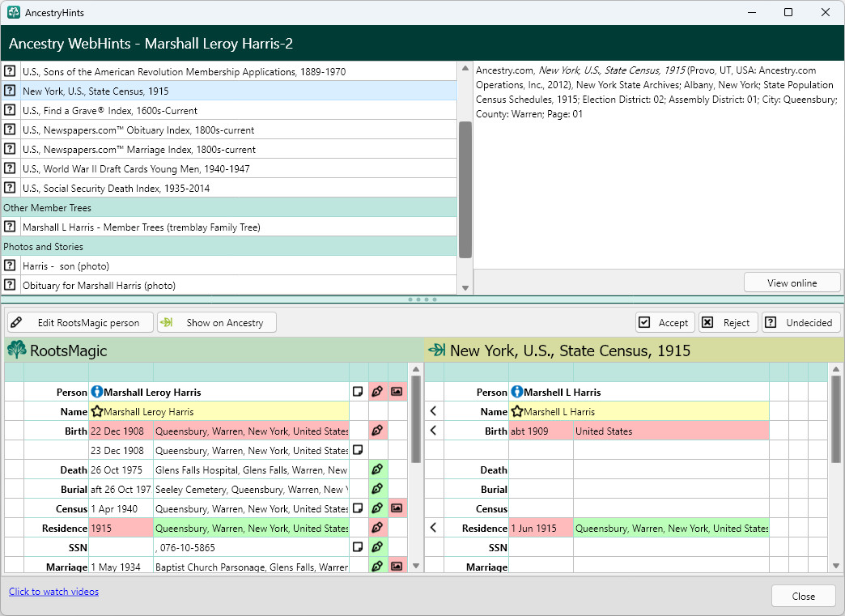Select Marshall L Harris Member Trees hint
The width and height of the screenshot is (845, 616).
click(238, 227)
